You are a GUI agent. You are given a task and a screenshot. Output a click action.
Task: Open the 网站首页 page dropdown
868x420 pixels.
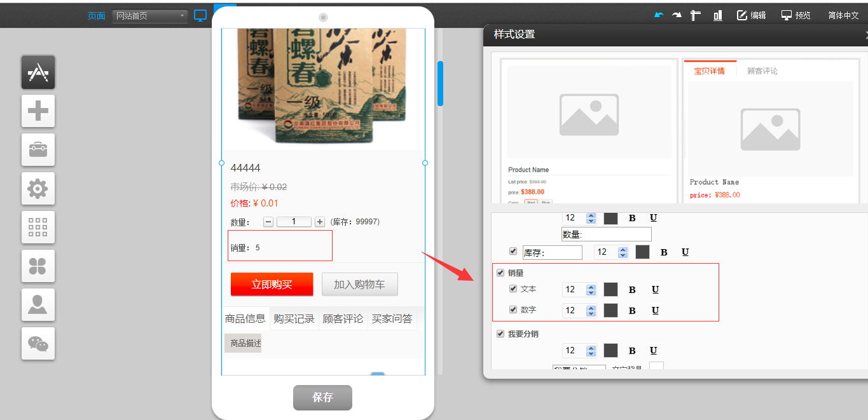pos(150,16)
